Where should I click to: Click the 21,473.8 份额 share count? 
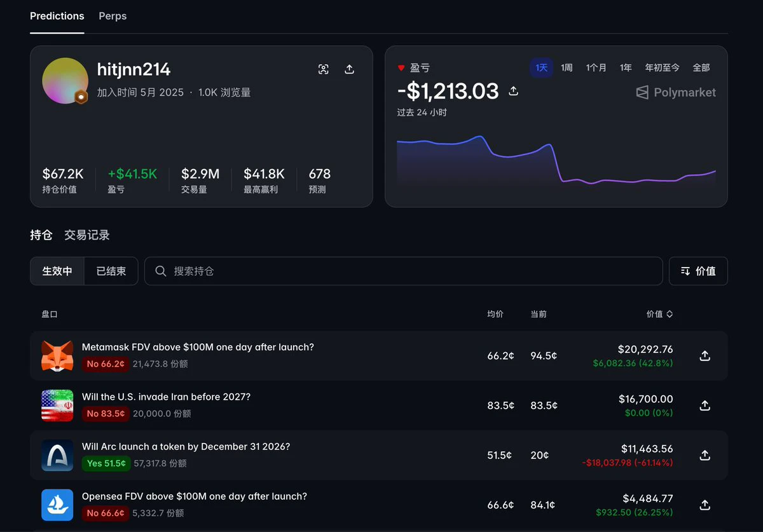point(160,364)
